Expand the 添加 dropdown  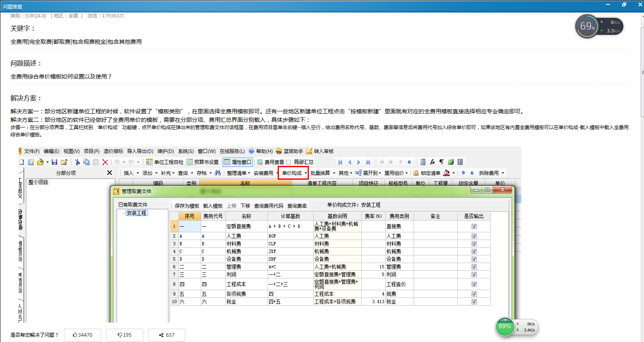[x=156, y=173]
